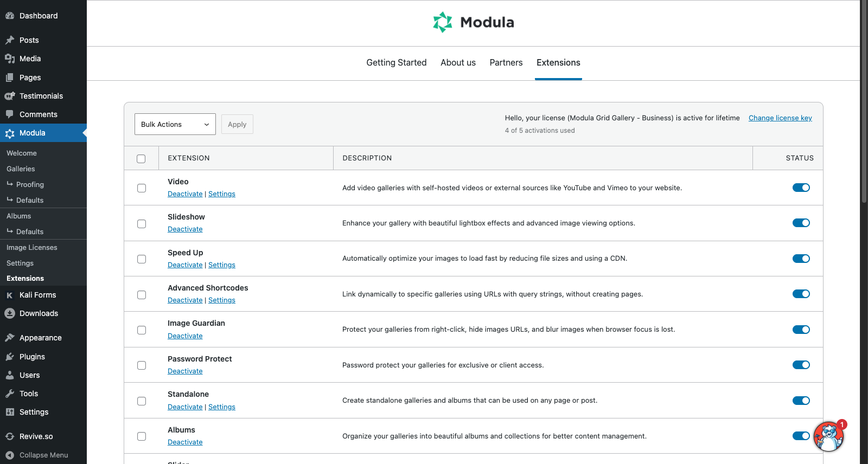Viewport: 868px width, 464px height.
Task: Click the Dashboard icon in sidebar
Action: pyautogui.click(x=10, y=16)
